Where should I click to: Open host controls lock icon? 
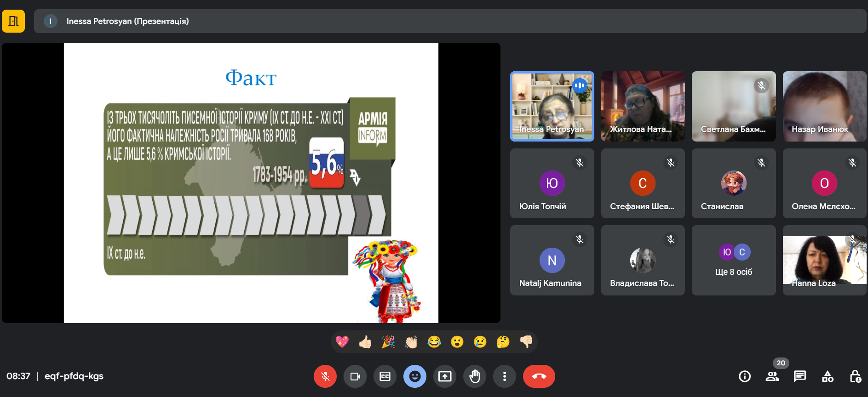point(855,376)
